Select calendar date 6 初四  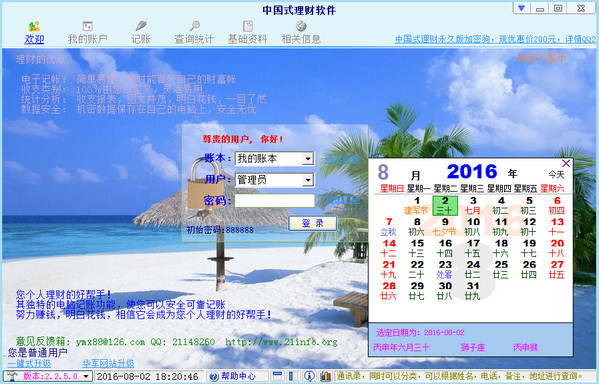tap(557, 206)
